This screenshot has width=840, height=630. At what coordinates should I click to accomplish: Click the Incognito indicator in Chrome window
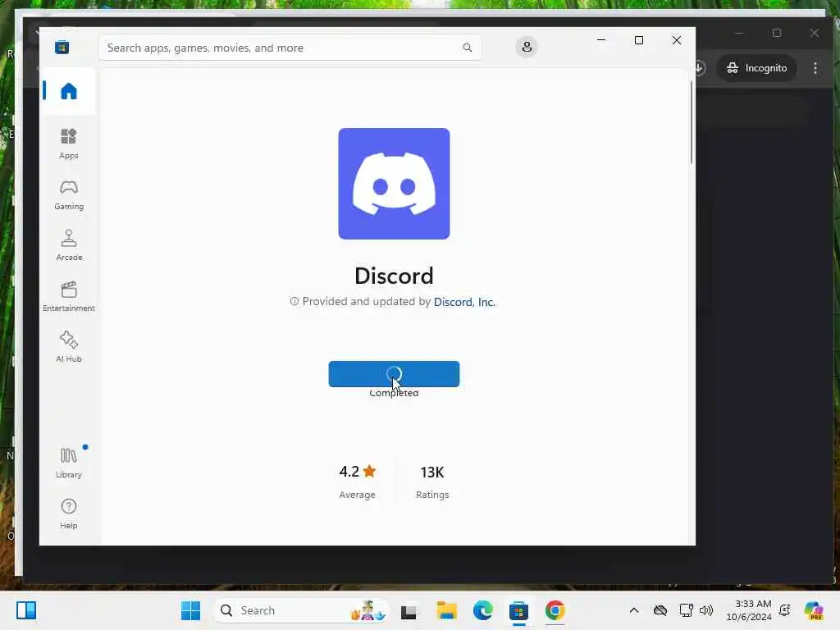pyautogui.click(x=756, y=68)
